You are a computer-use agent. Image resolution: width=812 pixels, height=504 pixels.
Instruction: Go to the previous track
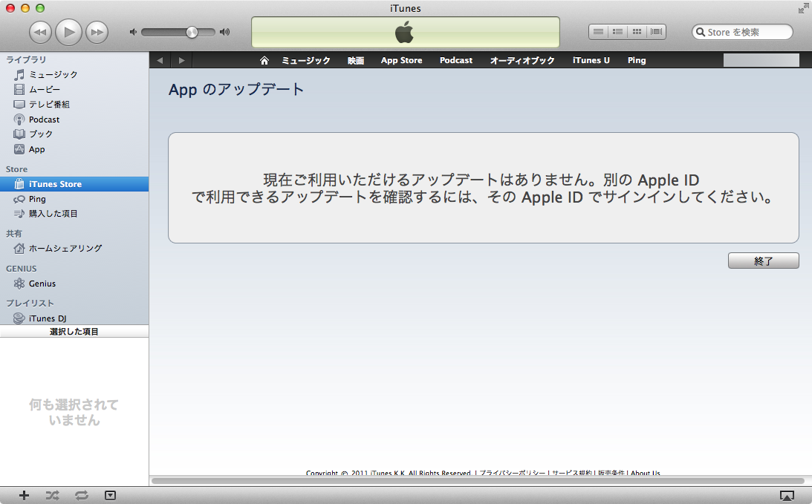click(x=40, y=32)
